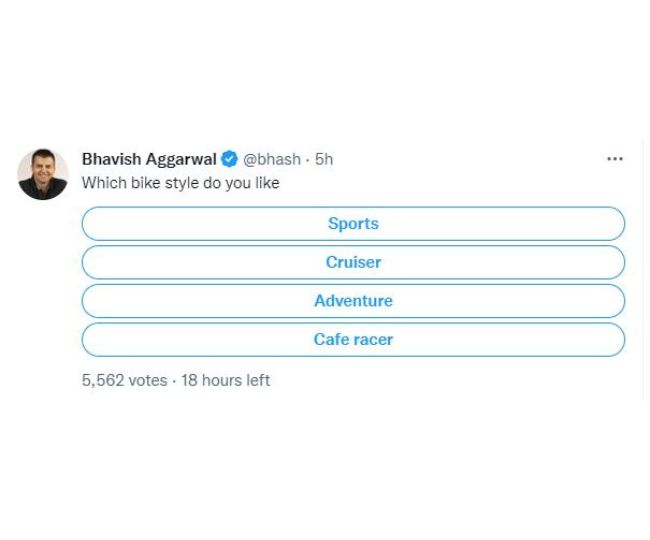Click the checkmark next to Aggarwal

[230, 159]
